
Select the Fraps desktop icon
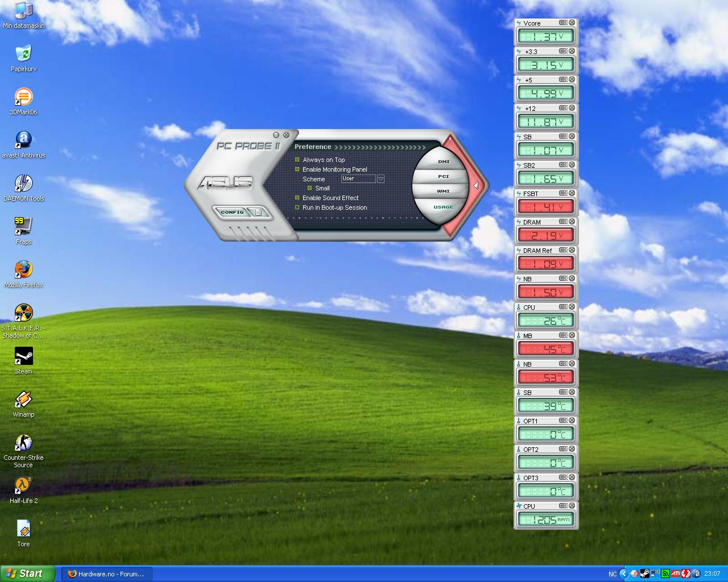pyautogui.click(x=23, y=231)
